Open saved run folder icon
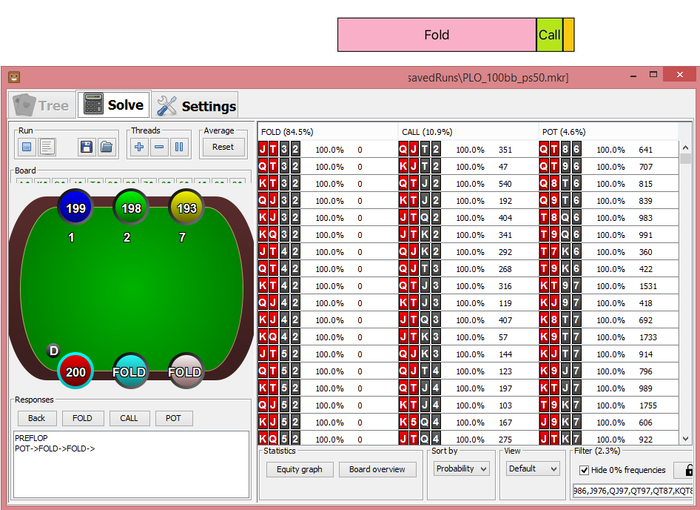700x510 pixels. coord(106,146)
